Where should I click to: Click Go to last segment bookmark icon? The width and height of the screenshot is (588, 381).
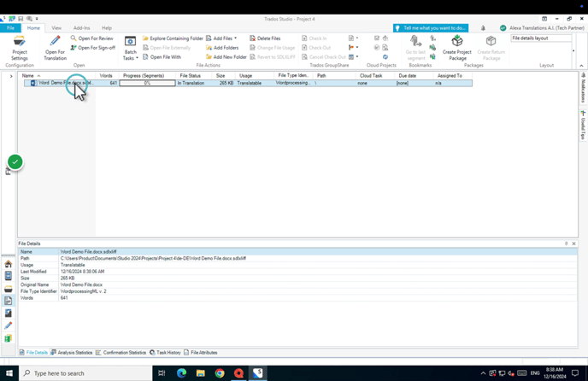[x=415, y=41]
